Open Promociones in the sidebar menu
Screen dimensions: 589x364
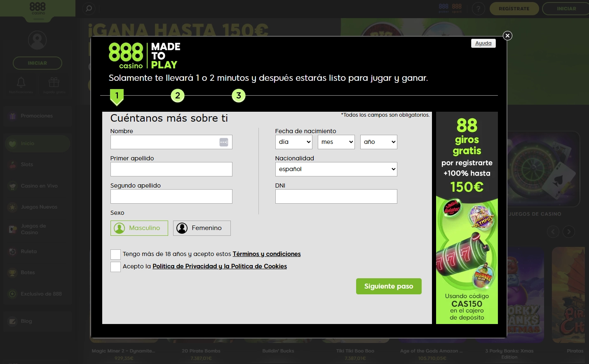point(38,116)
